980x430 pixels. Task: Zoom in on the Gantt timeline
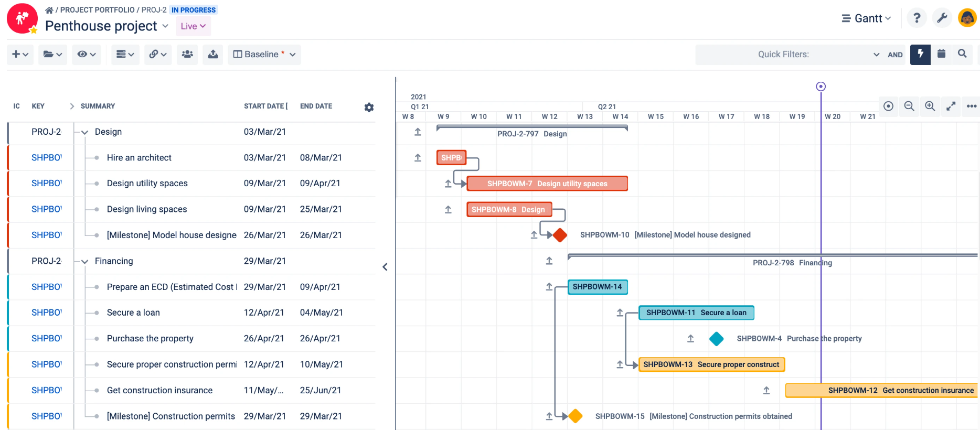point(930,106)
